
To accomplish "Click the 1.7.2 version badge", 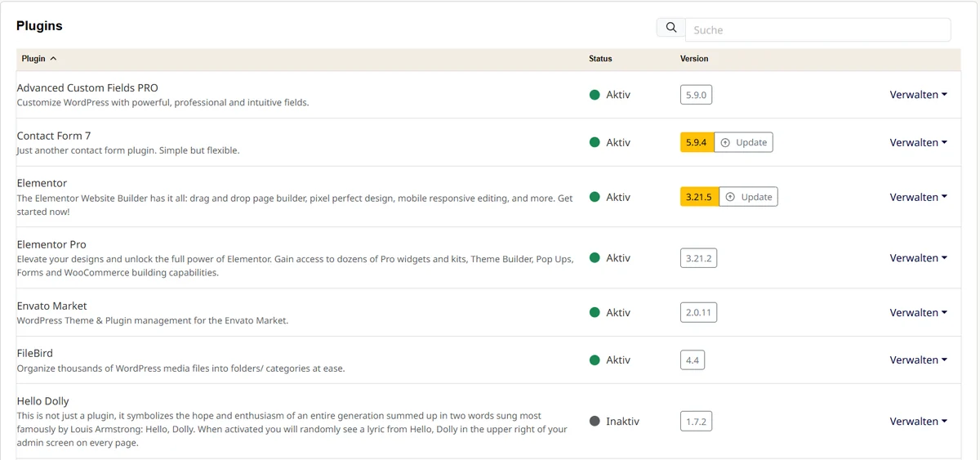I will 696,422.
